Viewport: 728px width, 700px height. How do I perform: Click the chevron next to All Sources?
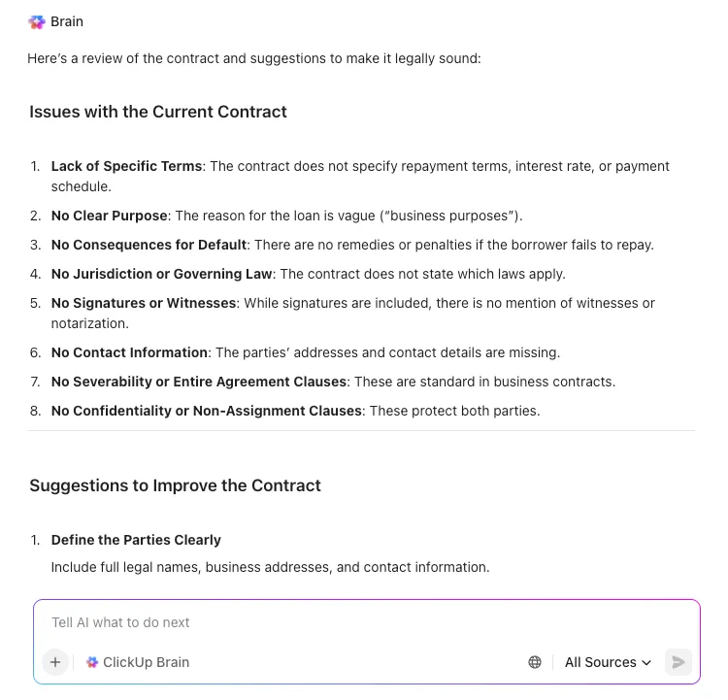click(x=646, y=662)
